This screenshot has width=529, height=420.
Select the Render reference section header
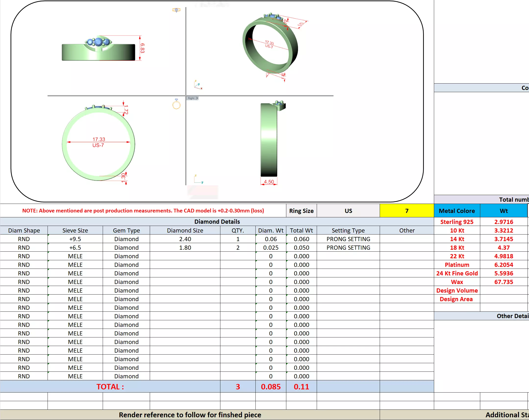click(x=190, y=415)
